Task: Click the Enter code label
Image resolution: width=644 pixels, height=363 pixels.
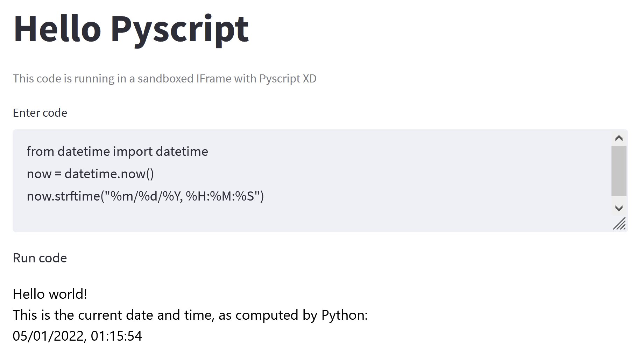Action: pyautogui.click(x=40, y=112)
